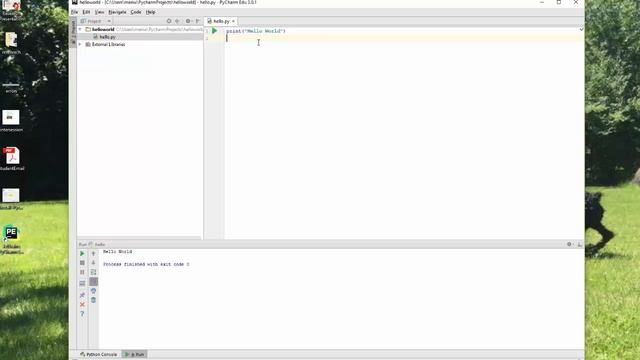Place cursor on empty line 2 in editor

404,38
